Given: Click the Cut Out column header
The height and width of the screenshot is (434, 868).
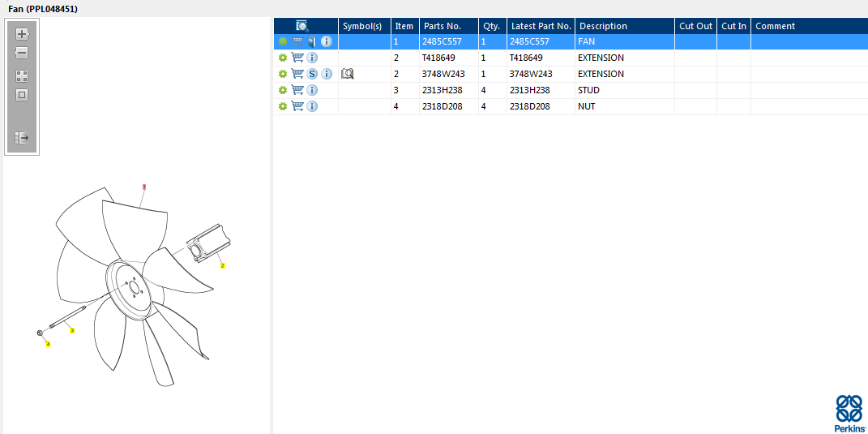Looking at the screenshot, I should click(696, 26).
